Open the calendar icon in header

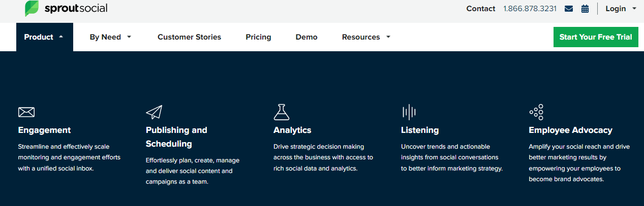click(585, 9)
